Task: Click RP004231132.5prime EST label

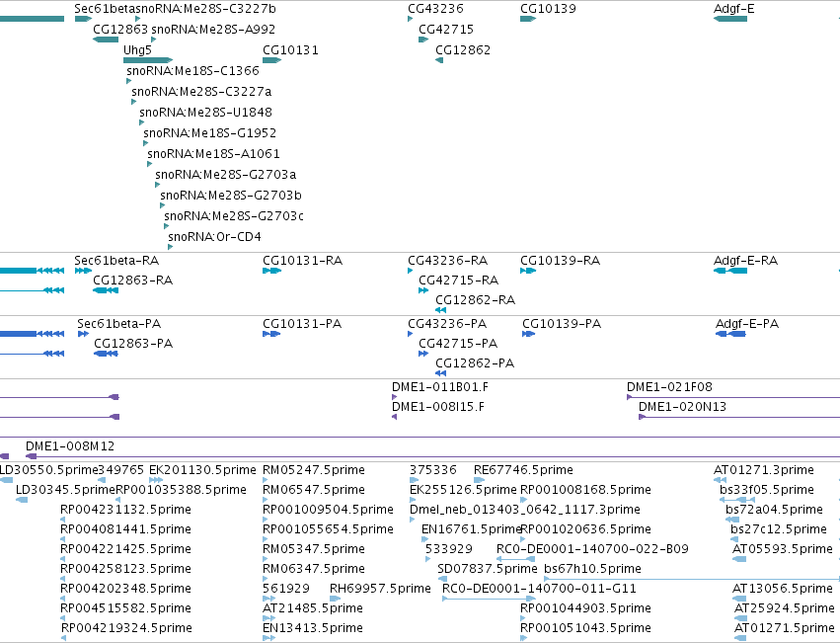Action: pos(126,510)
